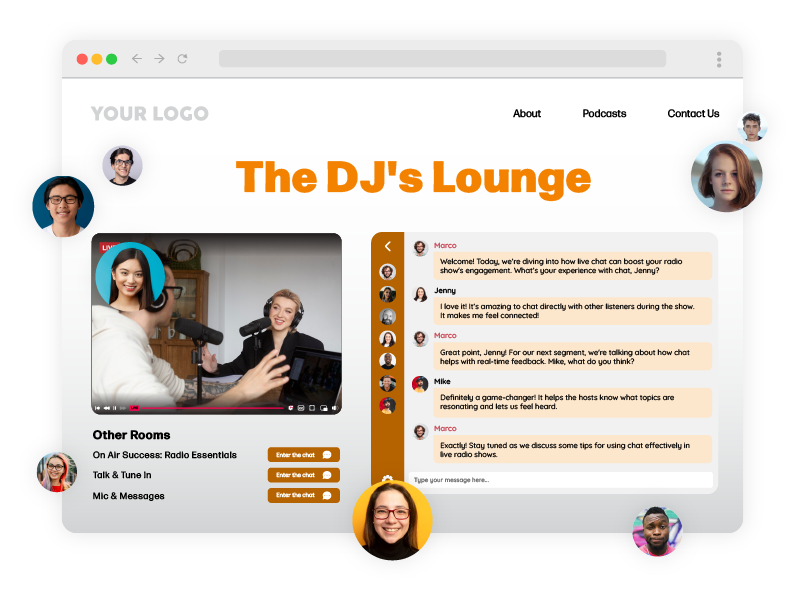Skip to previous track in video controls

pyautogui.click(x=97, y=408)
